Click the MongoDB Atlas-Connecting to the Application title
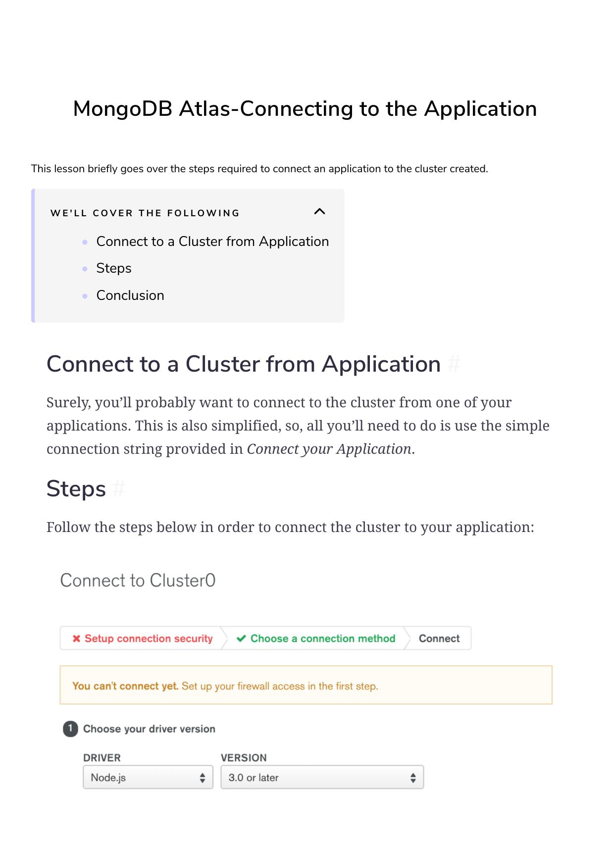Screen dimensions: 614x868 click(305, 109)
